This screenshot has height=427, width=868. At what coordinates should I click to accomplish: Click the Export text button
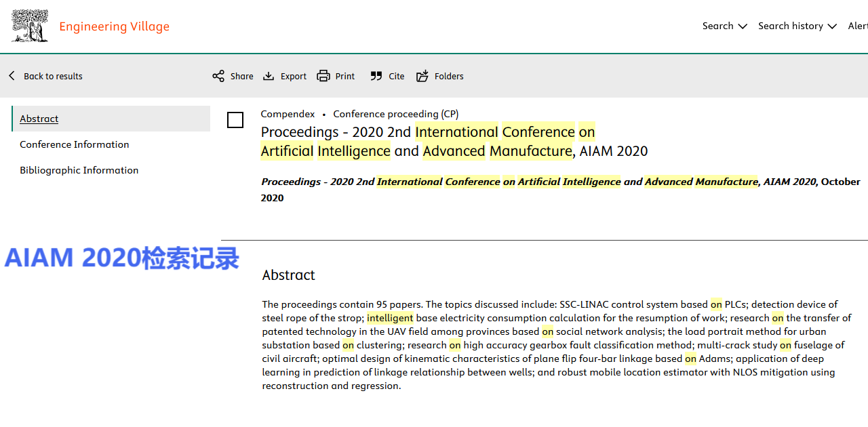[294, 76]
